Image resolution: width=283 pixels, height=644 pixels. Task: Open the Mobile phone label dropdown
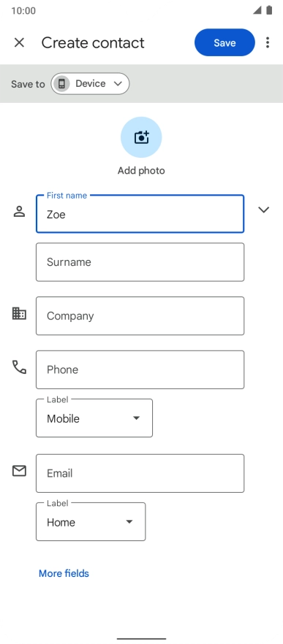(x=94, y=418)
